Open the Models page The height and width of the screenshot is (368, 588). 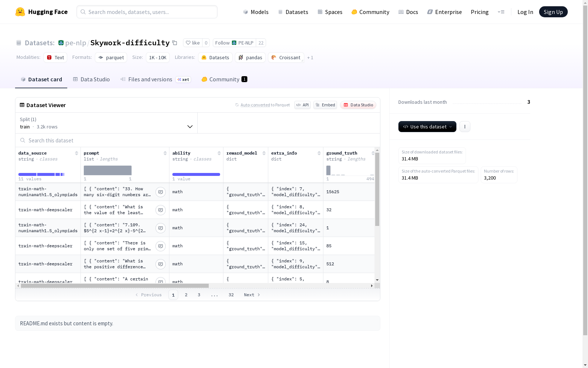coord(256,12)
